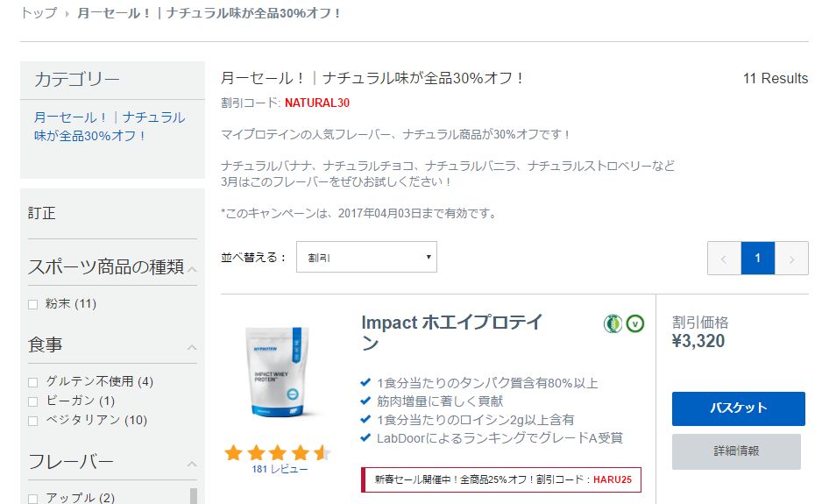The height and width of the screenshot is (504, 822).
Task: Collapse the 食事 filter section chevron
Action: tap(193, 347)
